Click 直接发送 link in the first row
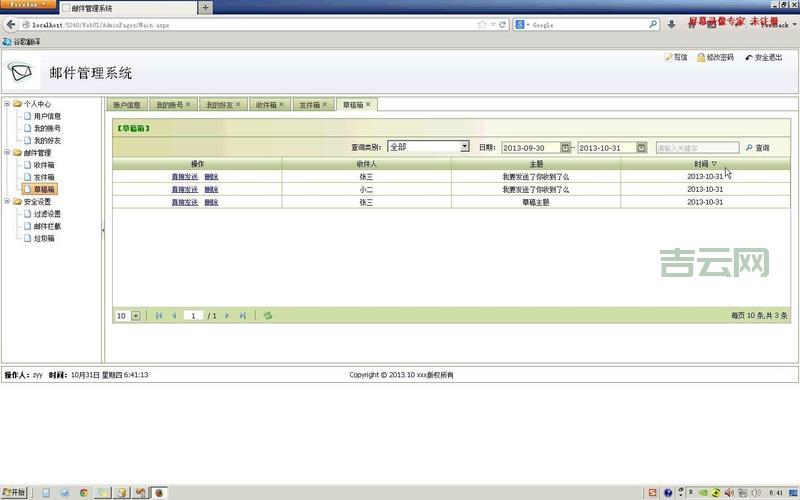 (185, 176)
